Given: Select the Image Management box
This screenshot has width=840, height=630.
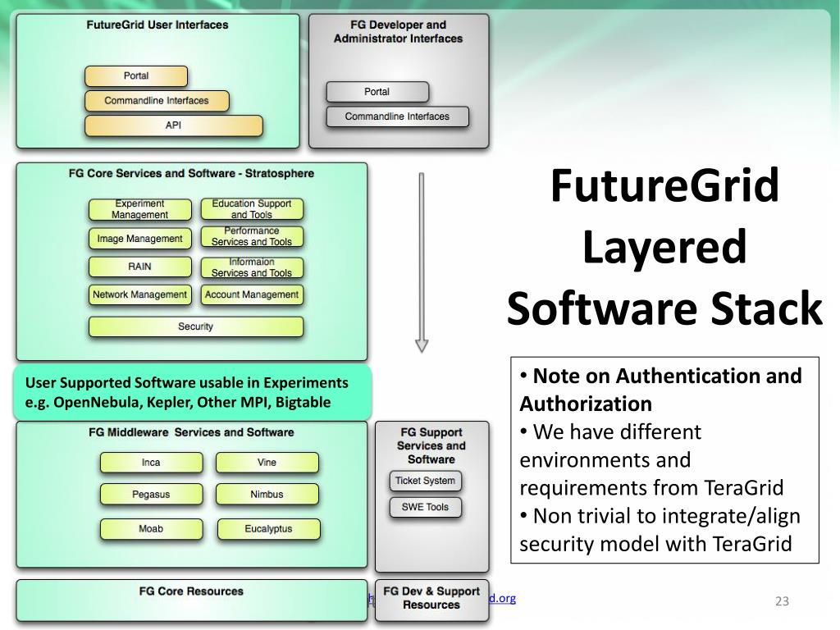Looking at the screenshot, I should pyautogui.click(x=139, y=239).
